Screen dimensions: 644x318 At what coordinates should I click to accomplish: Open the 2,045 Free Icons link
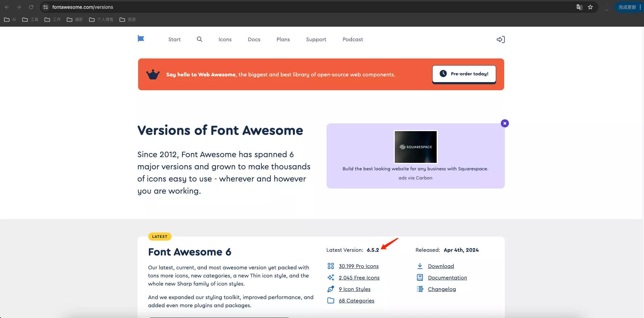click(359, 278)
